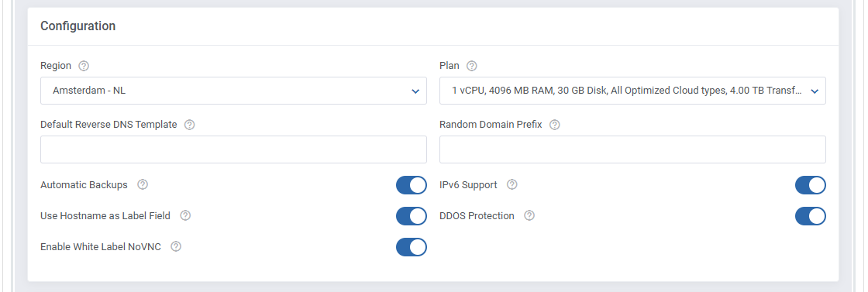Open help tooltip for Use Hostname as Label Field
The height and width of the screenshot is (292, 868).
point(185,215)
